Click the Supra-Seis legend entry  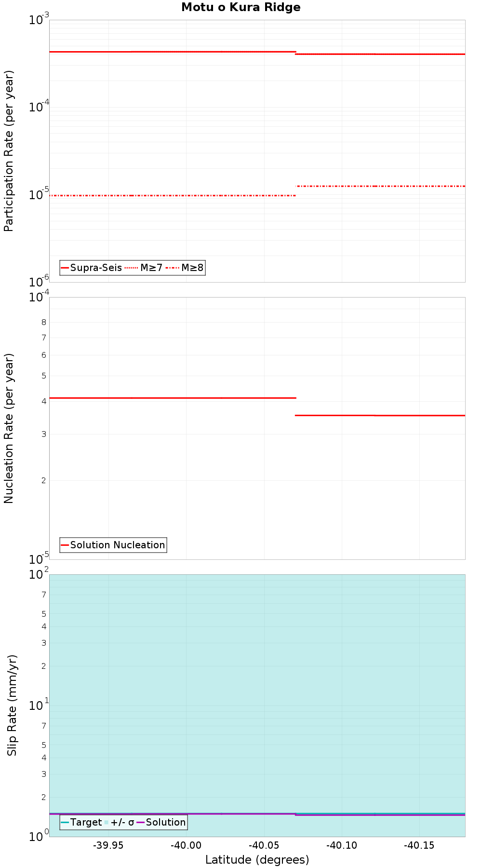(92, 268)
